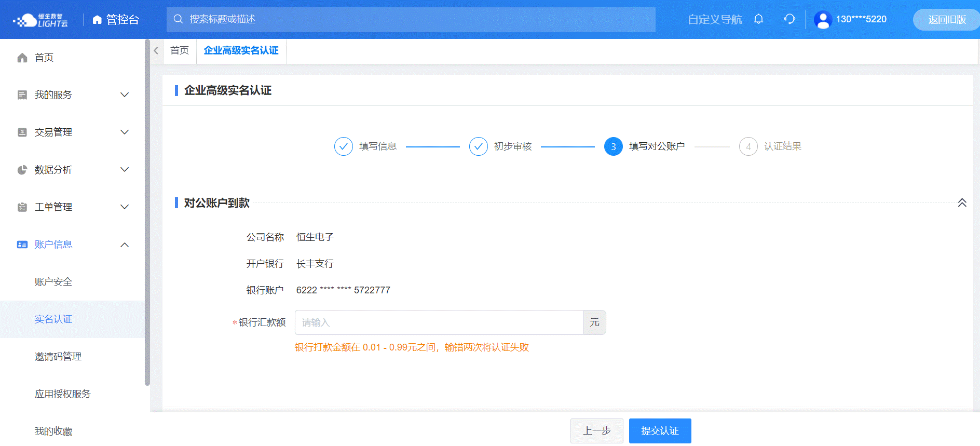Click the 元 unit addon
980x446 pixels.
click(x=595, y=322)
